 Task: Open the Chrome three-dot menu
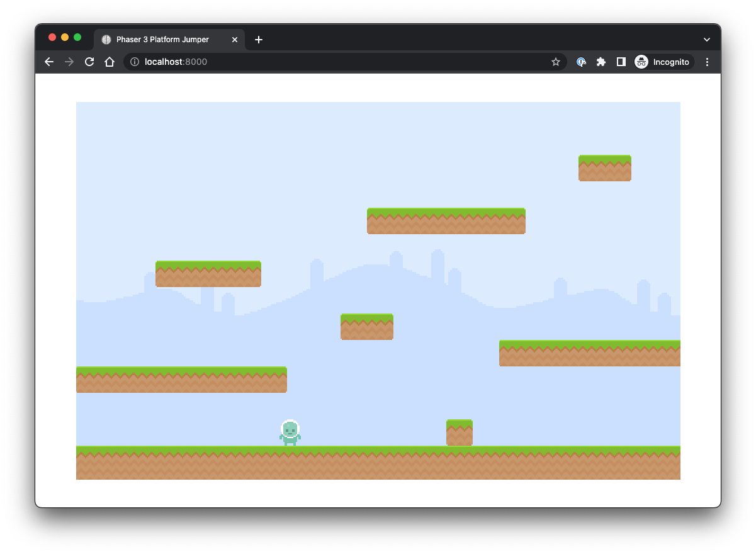coord(707,62)
